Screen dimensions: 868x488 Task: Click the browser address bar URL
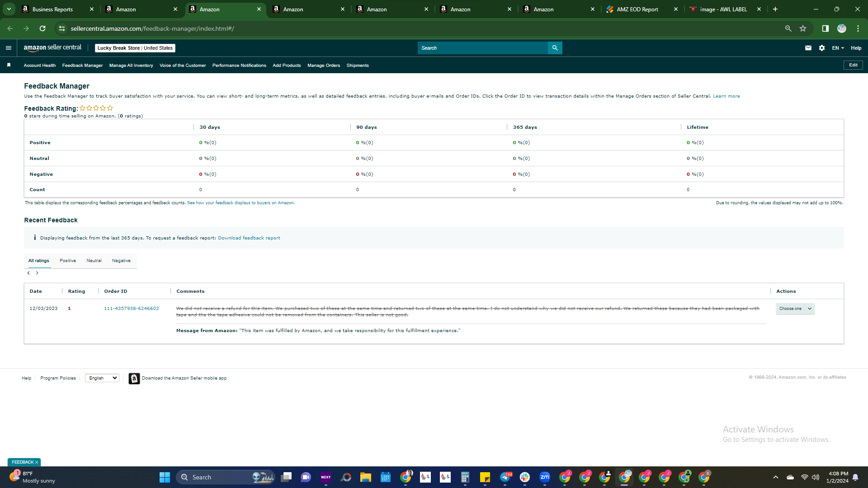pos(152,28)
